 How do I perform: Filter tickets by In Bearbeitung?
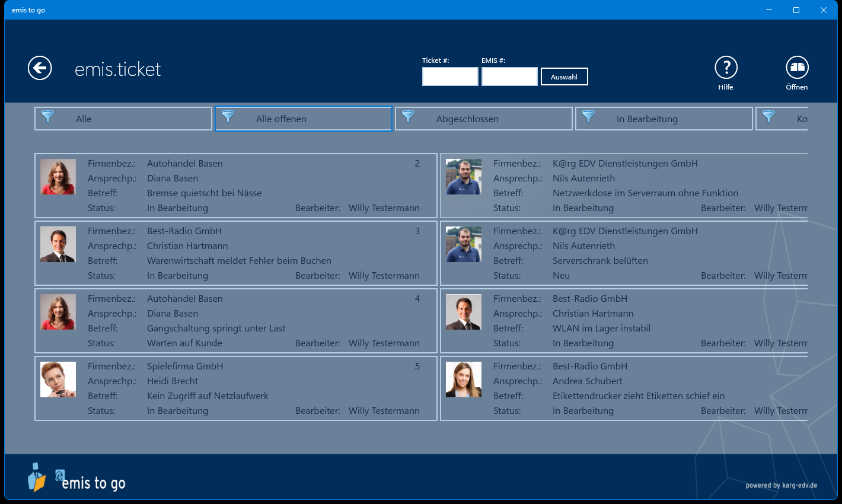664,119
